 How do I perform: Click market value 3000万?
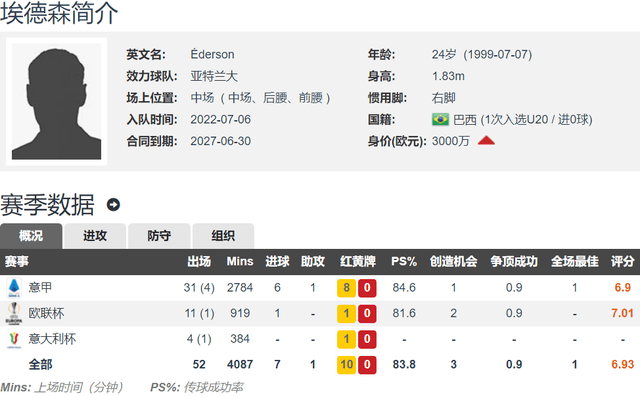coord(451,141)
